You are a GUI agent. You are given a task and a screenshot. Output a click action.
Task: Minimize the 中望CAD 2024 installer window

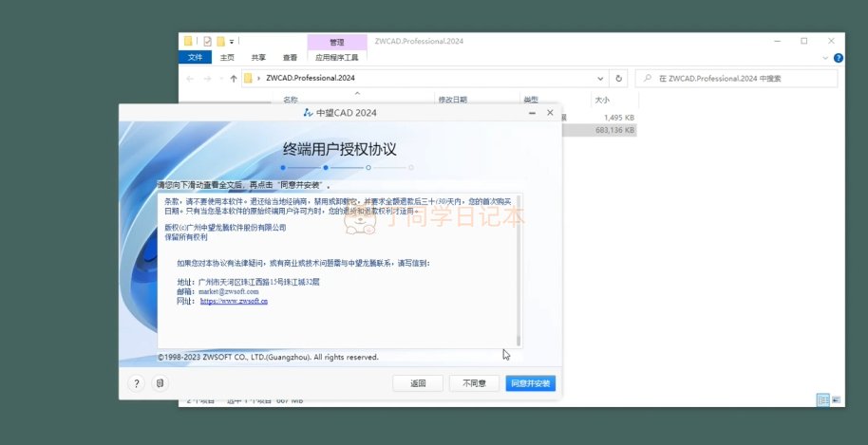(532, 113)
